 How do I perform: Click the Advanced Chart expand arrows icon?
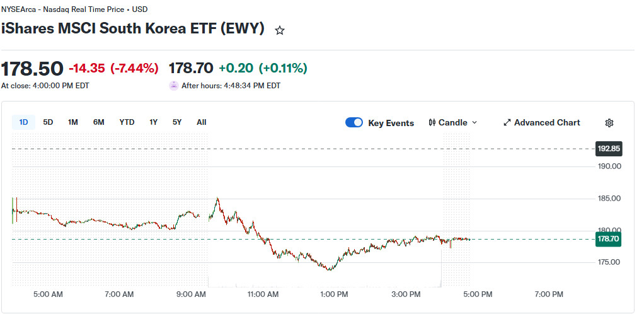click(507, 122)
